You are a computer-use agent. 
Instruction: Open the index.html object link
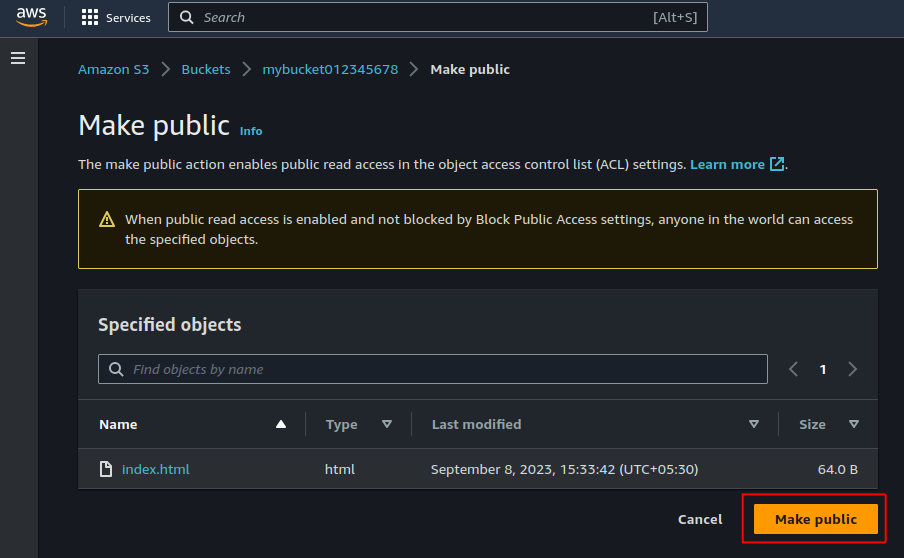pos(156,469)
